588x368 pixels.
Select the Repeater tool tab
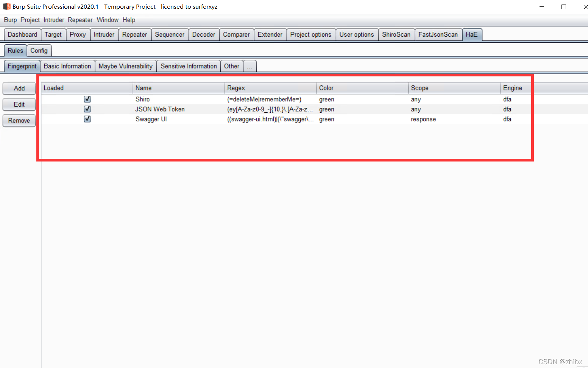[134, 34]
